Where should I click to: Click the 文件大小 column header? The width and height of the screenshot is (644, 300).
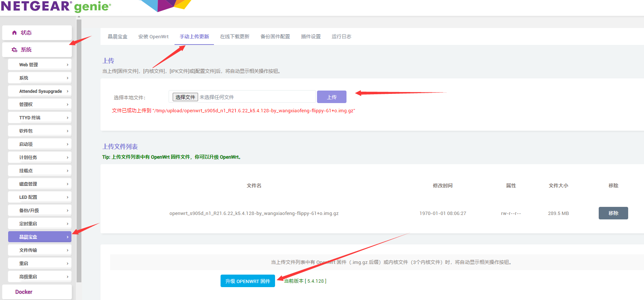tap(558, 186)
